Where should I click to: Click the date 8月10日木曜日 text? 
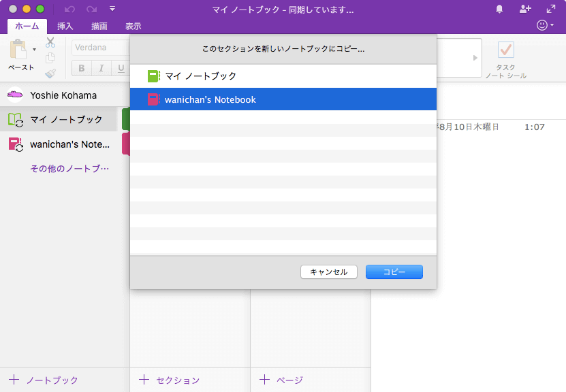(468, 127)
